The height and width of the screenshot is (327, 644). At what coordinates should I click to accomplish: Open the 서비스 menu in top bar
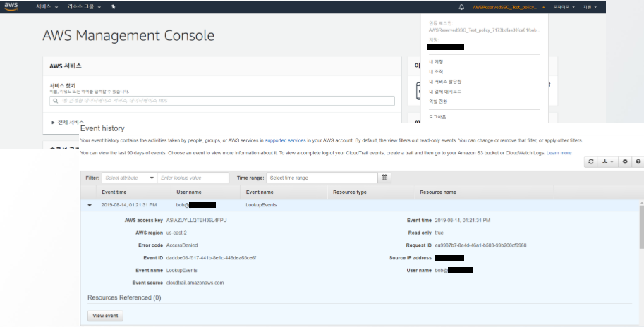[x=47, y=7]
